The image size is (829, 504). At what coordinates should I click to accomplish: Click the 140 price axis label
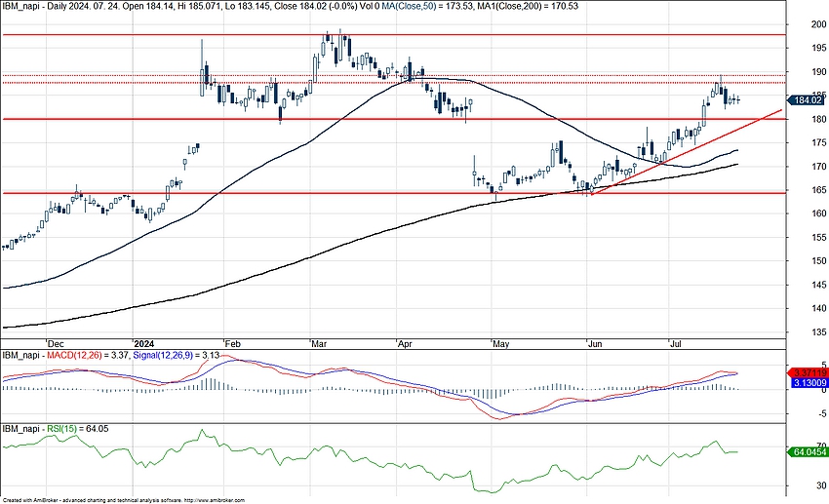819,308
